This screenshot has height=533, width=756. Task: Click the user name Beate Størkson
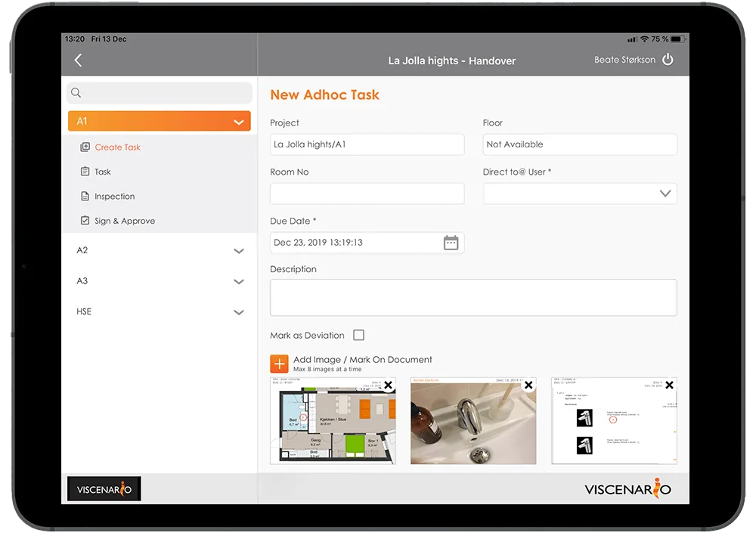pyautogui.click(x=624, y=60)
